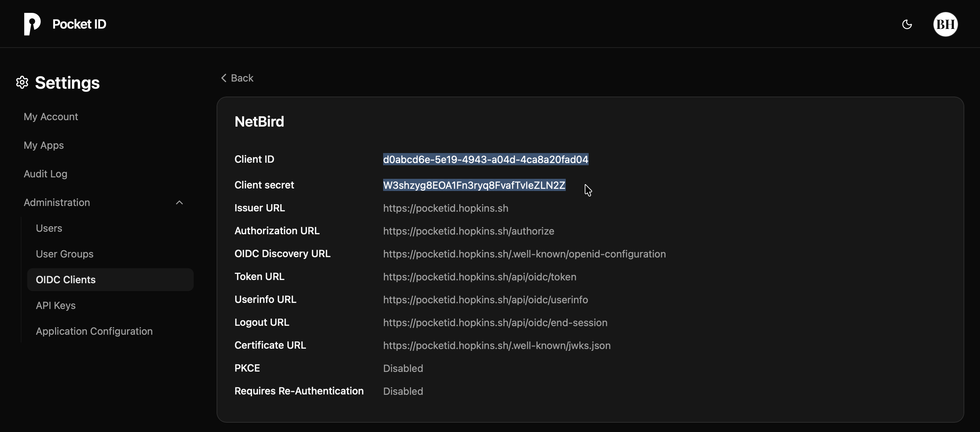Screen dimensions: 980x432
Task: Toggle dark mode with moon icon
Action: [x=907, y=24]
